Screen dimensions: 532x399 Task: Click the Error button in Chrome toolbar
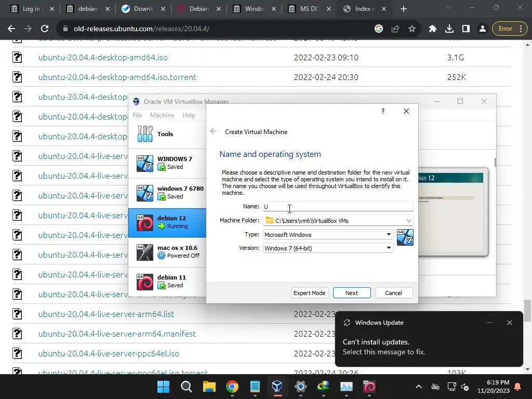pos(510,29)
